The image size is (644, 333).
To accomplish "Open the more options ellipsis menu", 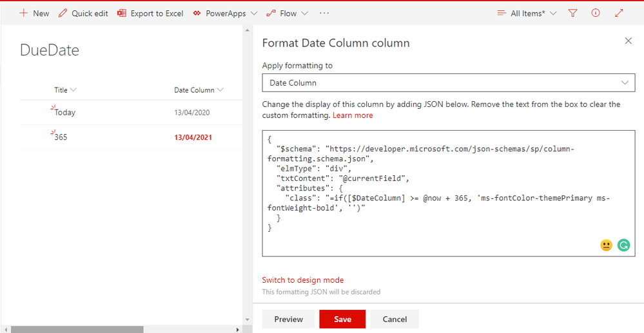I will [x=324, y=13].
